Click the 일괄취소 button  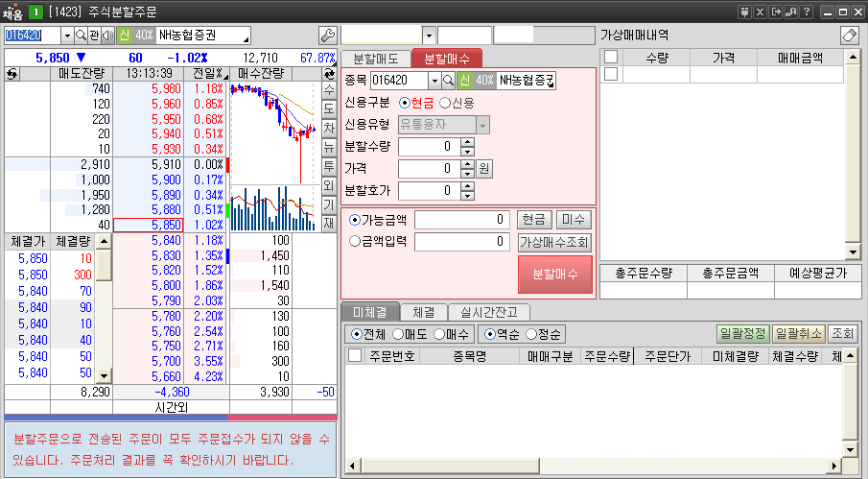point(797,334)
